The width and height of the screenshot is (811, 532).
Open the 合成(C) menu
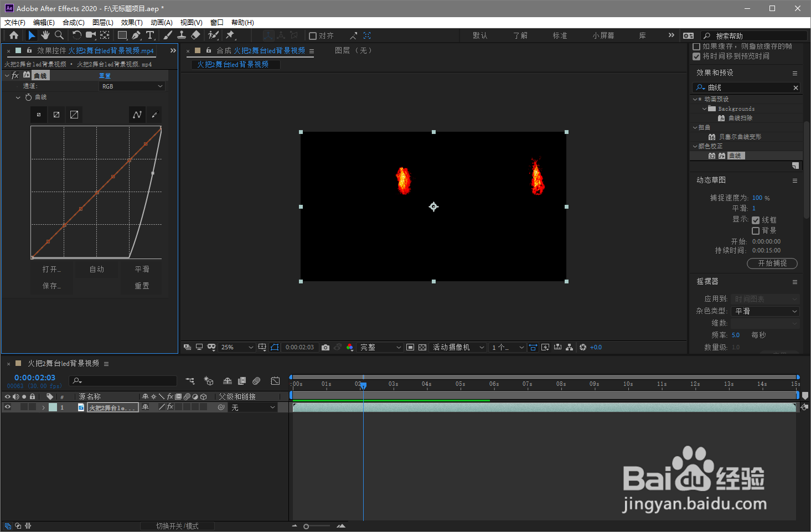click(x=74, y=23)
